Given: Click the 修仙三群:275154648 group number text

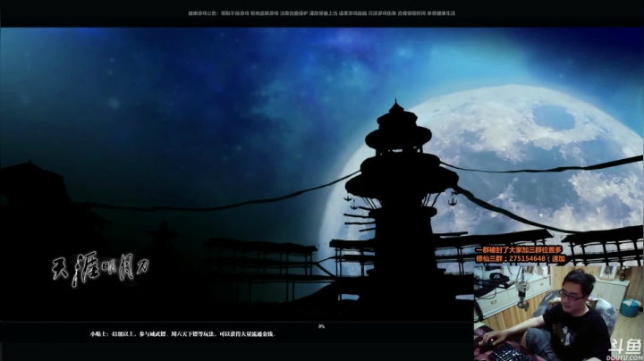Looking at the screenshot, I should 521,258.
